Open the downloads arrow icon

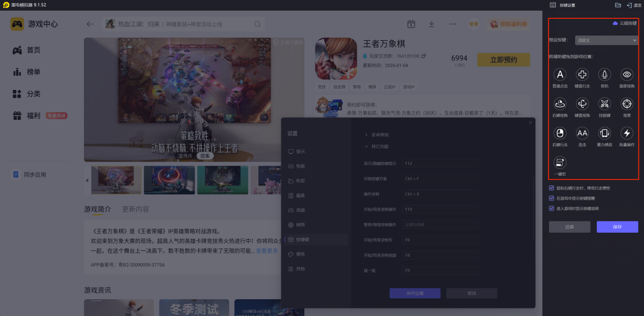click(432, 24)
